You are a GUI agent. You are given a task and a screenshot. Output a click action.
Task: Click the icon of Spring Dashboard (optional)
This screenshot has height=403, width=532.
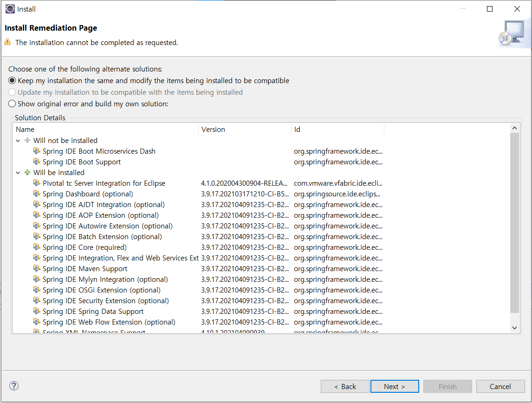coord(37,194)
